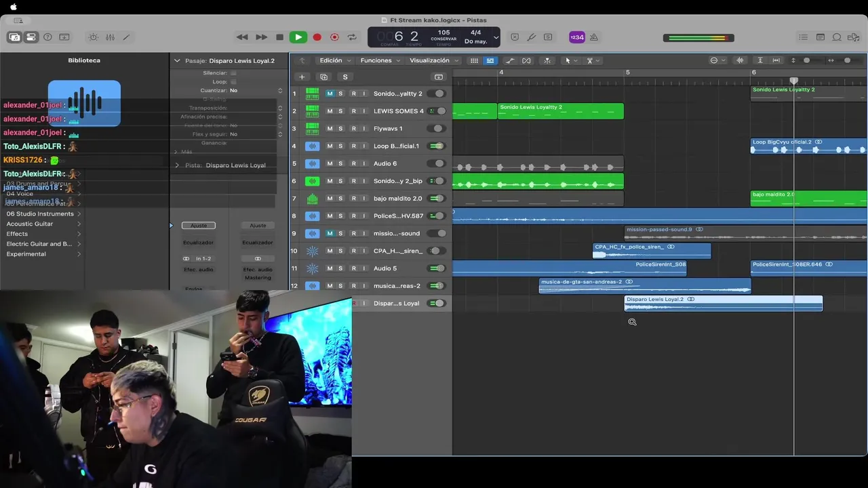Select Disparo Lewis Loyal.2 region

(723, 303)
